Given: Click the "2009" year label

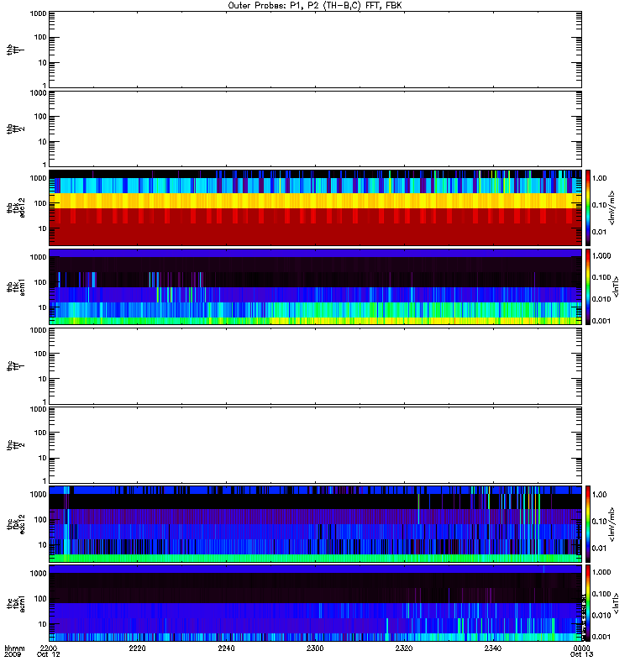Looking at the screenshot, I should pos(13,654).
